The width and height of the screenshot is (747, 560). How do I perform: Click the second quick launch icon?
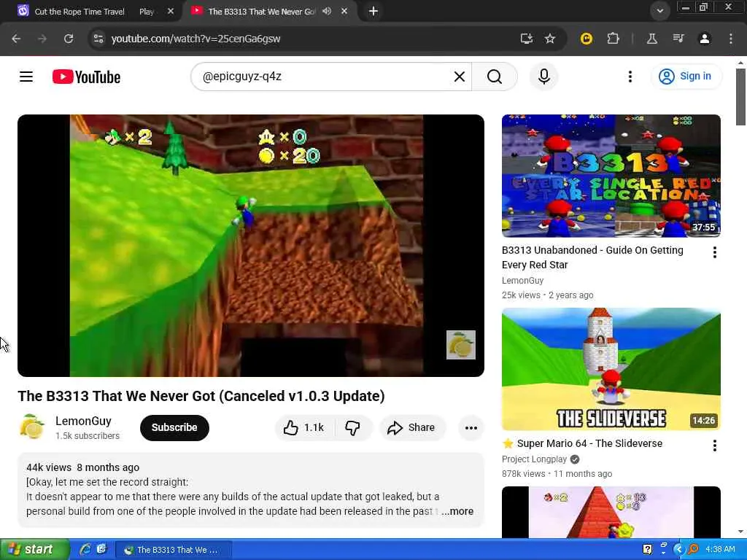click(101, 550)
